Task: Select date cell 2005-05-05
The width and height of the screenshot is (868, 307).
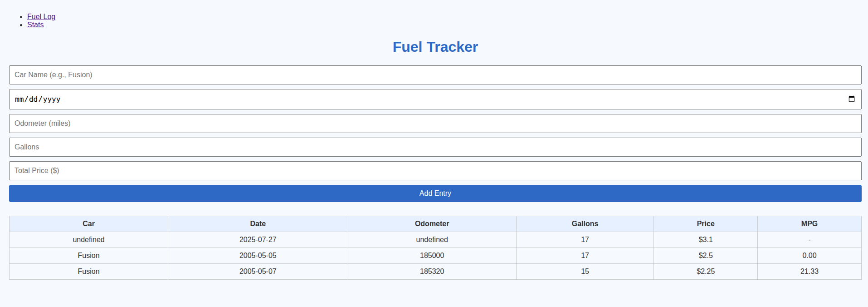Action: pyautogui.click(x=258, y=256)
